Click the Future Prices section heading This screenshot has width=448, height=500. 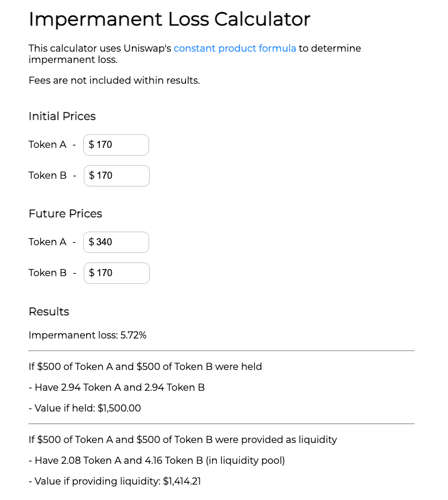click(x=65, y=214)
